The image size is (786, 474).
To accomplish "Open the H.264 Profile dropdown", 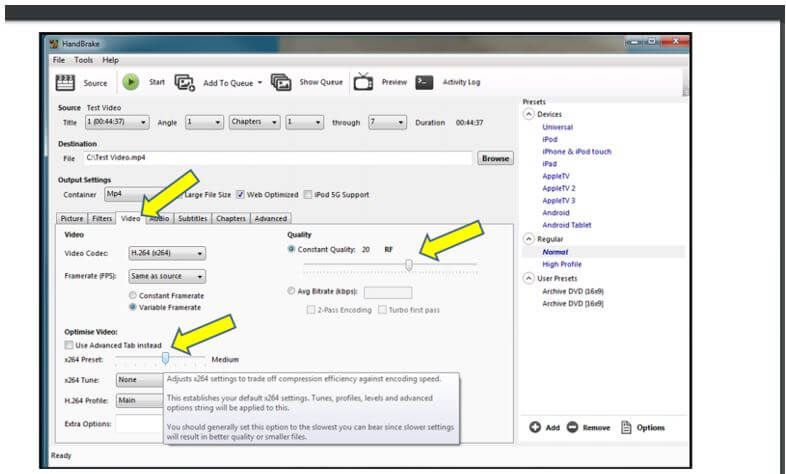I will tap(140, 400).
